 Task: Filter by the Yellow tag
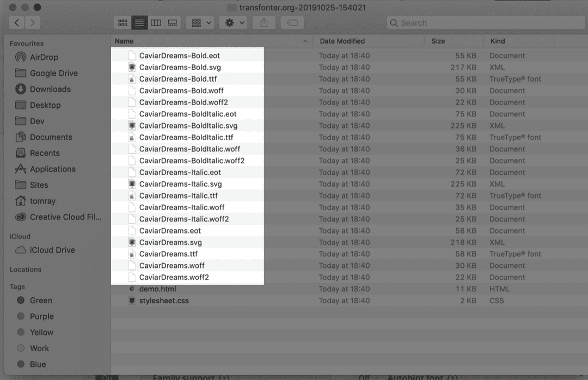click(41, 332)
